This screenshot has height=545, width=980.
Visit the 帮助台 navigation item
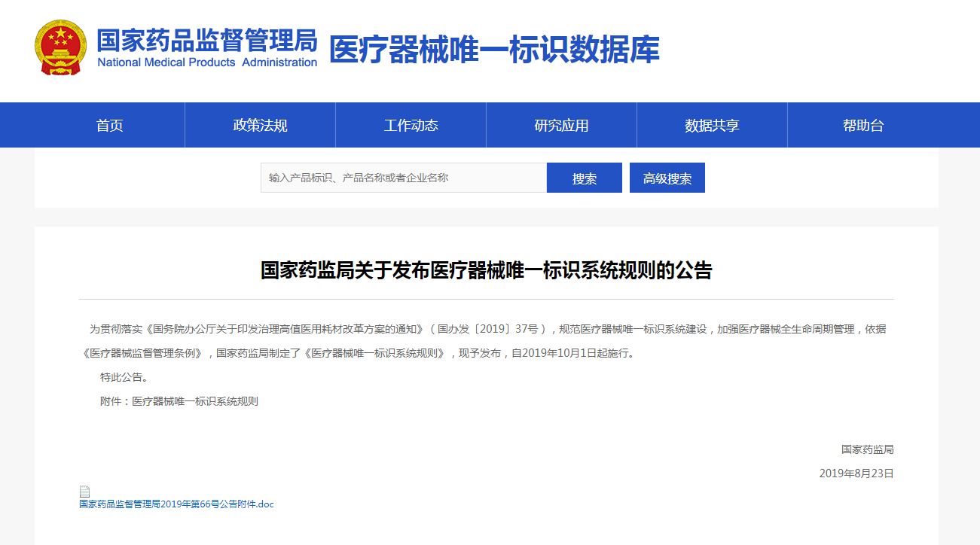click(863, 126)
